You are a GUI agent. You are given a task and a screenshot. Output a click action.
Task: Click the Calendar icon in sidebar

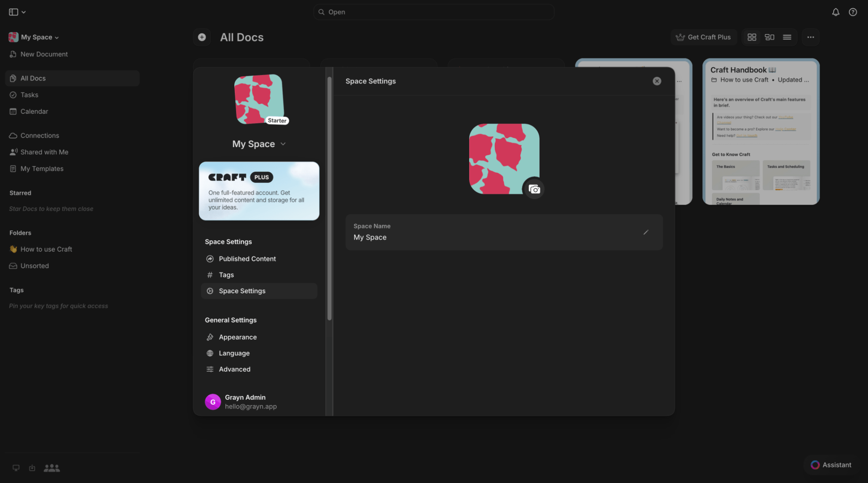click(x=13, y=111)
